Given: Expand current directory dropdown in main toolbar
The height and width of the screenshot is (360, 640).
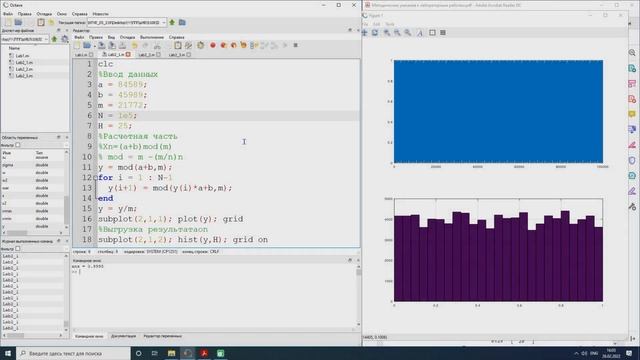Looking at the screenshot, I should tap(164, 22).
